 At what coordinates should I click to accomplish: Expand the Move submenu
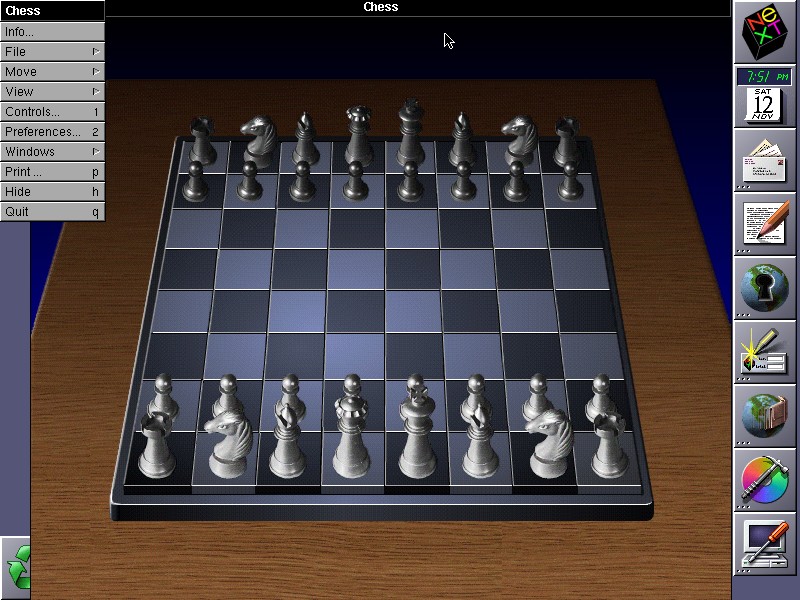52,71
